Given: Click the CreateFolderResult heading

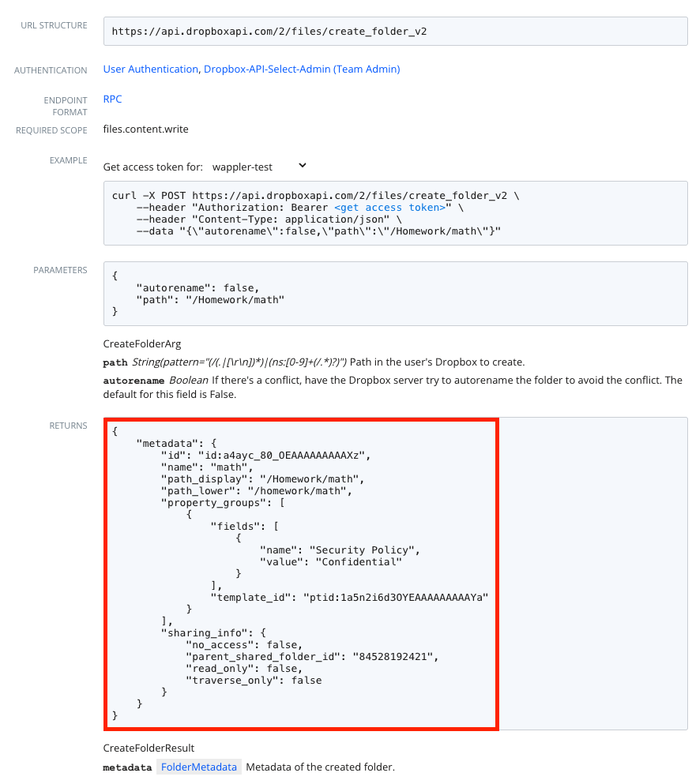Looking at the screenshot, I should point(149,748).
